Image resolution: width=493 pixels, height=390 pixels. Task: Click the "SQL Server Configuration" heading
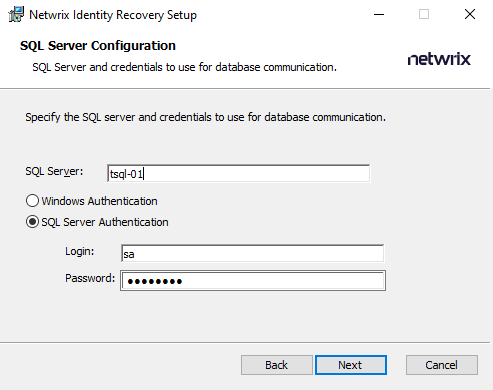pyautogui.click(x=98, y=46)
